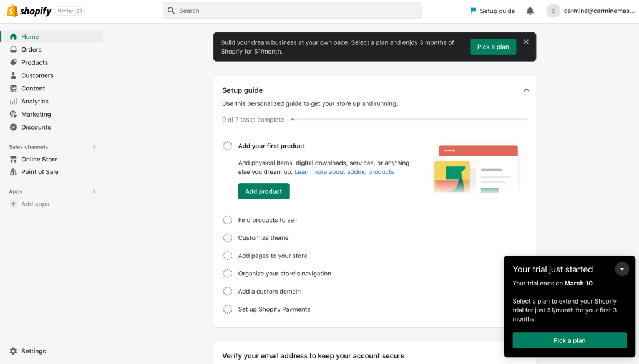Click the Shopify logo
Image resolution: width=639 pixels, height=364 pixels.
[29, 11]
